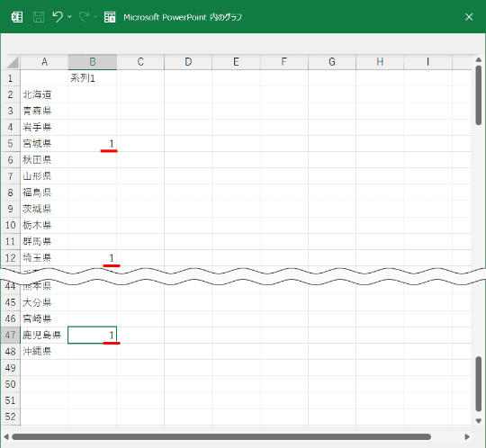The height and width of the screenshot is (448, 486).
Task: Click the Save icon in title bar
Action: [39, 17]
